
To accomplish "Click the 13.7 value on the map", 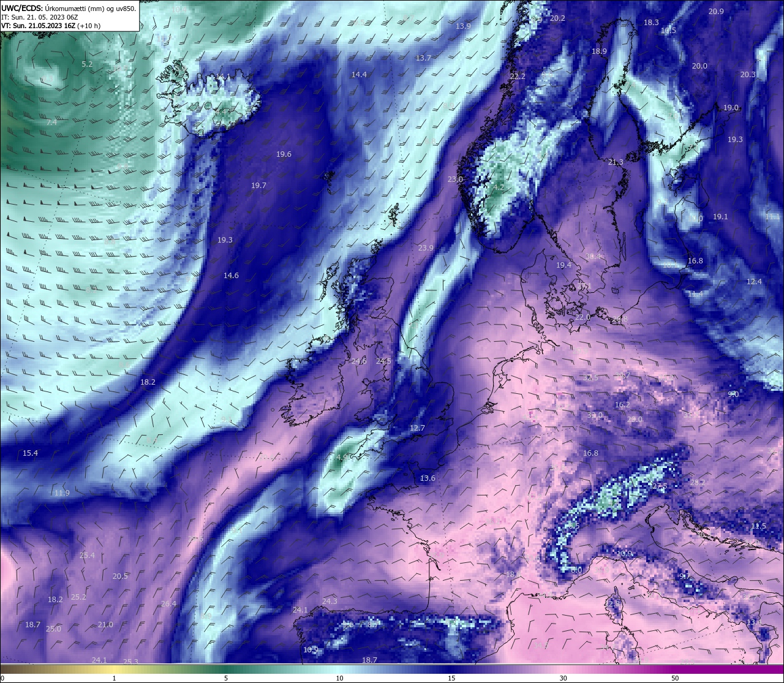I will pos(423,58).
